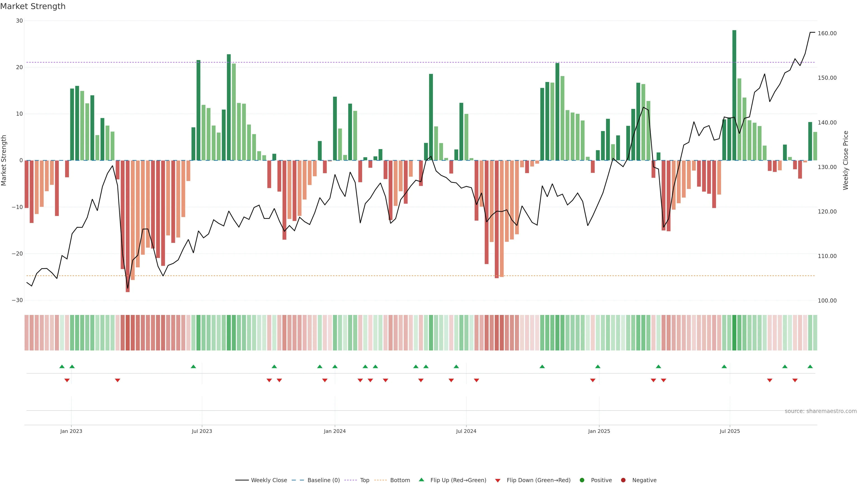Click the Positive green circle legend marker
Image resolution: width=868 pixels, height=488 pixels.
(582, 480)
